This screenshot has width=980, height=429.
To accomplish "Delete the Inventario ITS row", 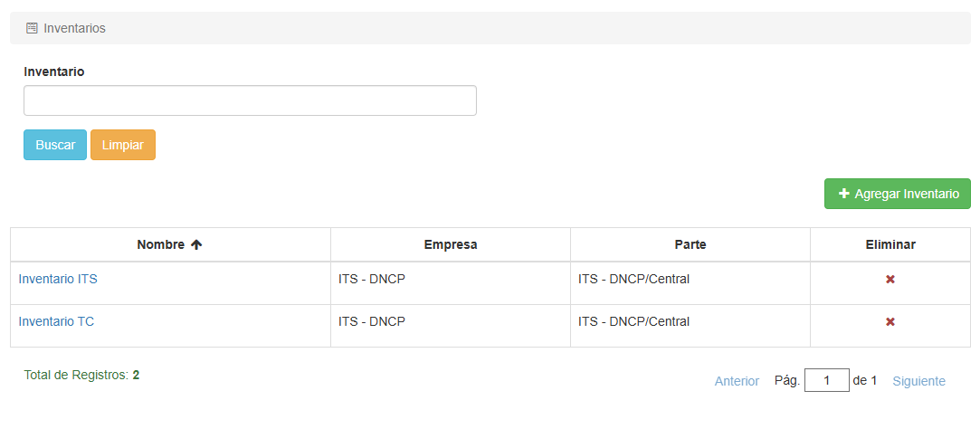I will point(890,280).
